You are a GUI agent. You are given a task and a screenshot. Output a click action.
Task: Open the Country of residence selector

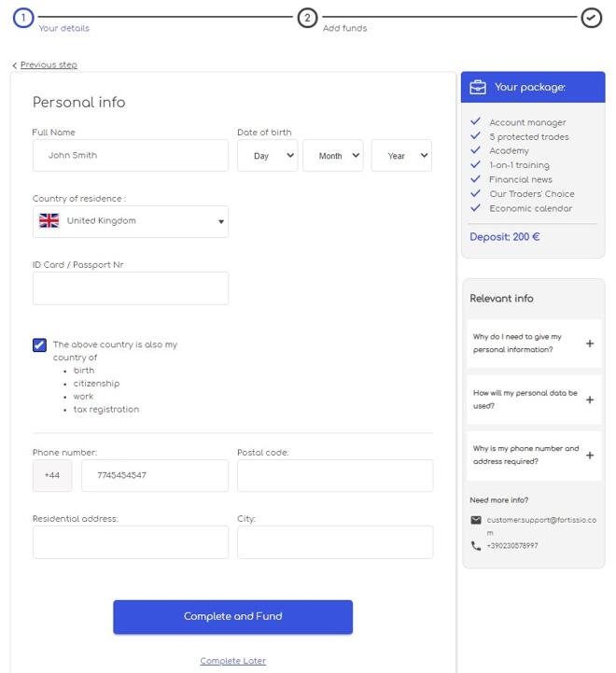click(131, 222)
